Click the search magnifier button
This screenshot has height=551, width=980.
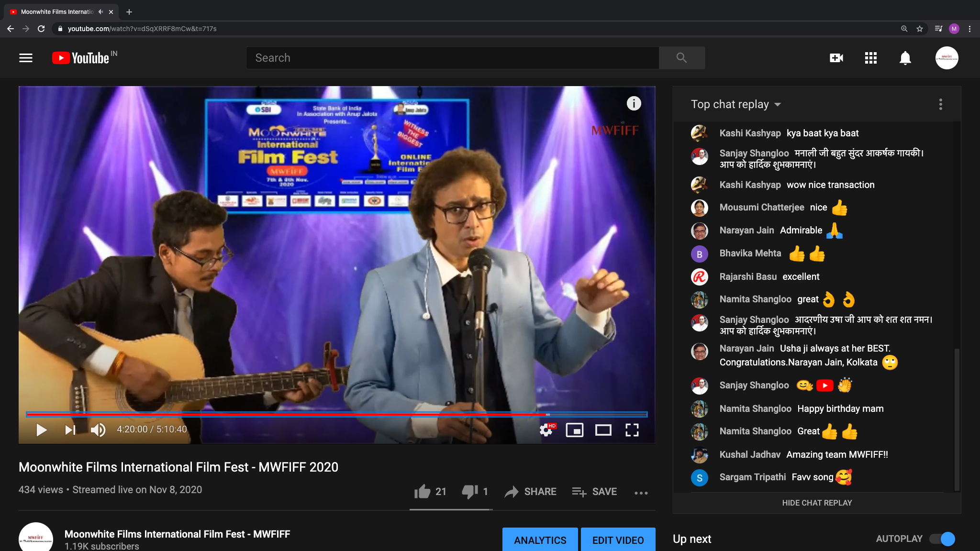[x=681, y=58]
